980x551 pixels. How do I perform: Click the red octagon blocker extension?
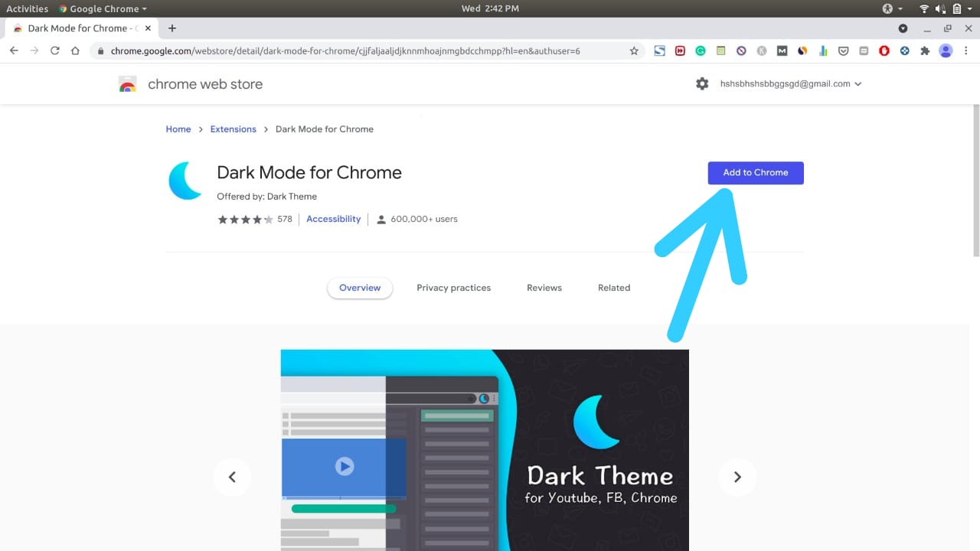click(x=884, y=51)
